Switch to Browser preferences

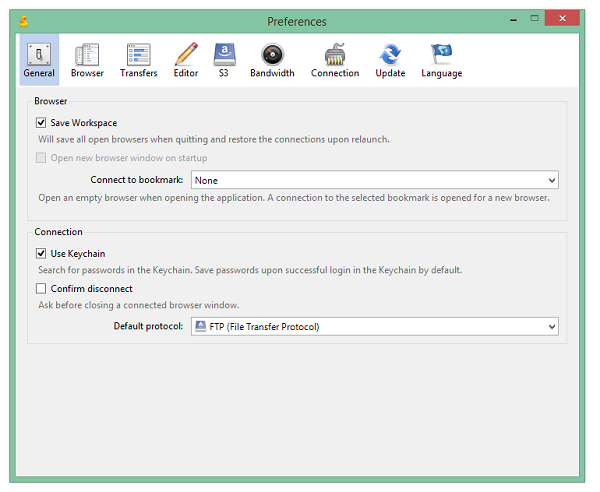tap(87, 60)
